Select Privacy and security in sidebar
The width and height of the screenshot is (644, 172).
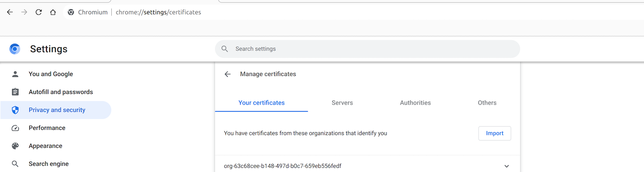(56, 110)
